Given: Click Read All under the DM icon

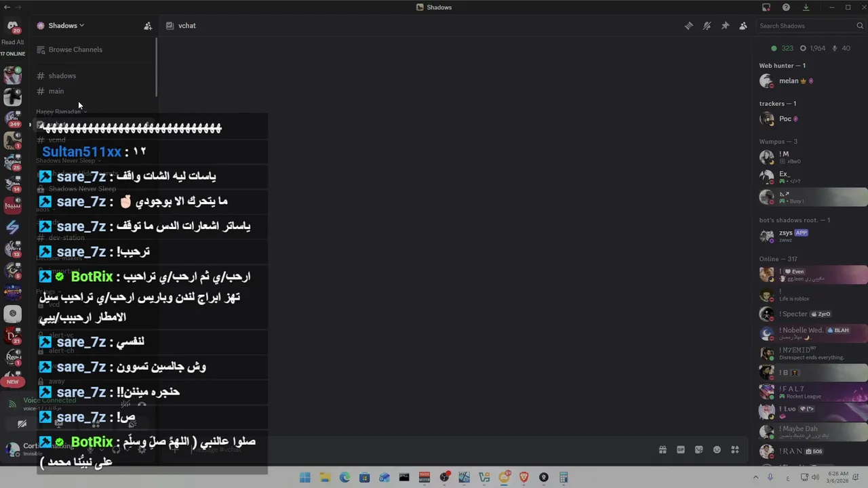Looking at the screenshot, I should click(12, 42).
